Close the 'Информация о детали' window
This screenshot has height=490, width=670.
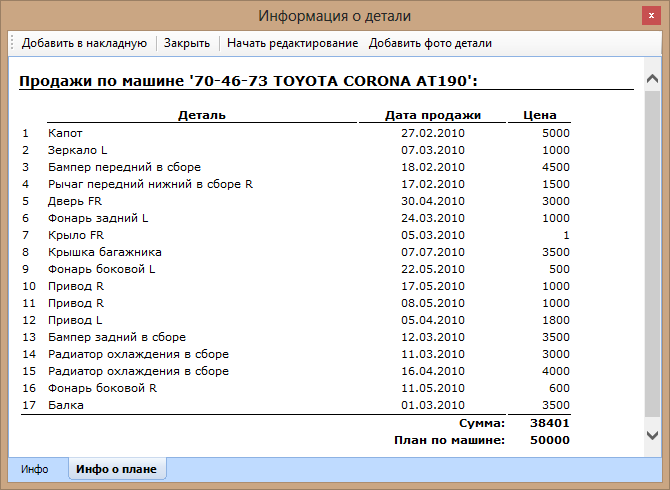coord(651,16)
